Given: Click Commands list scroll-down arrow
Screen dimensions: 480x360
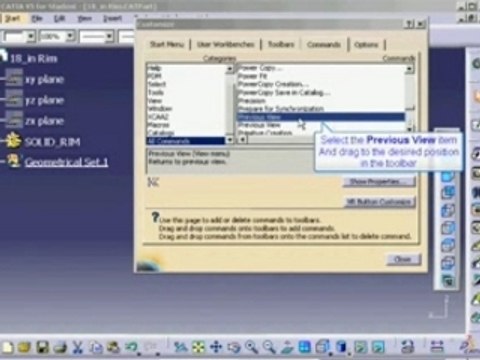Looking at the screenshot, I should point(410,128).
